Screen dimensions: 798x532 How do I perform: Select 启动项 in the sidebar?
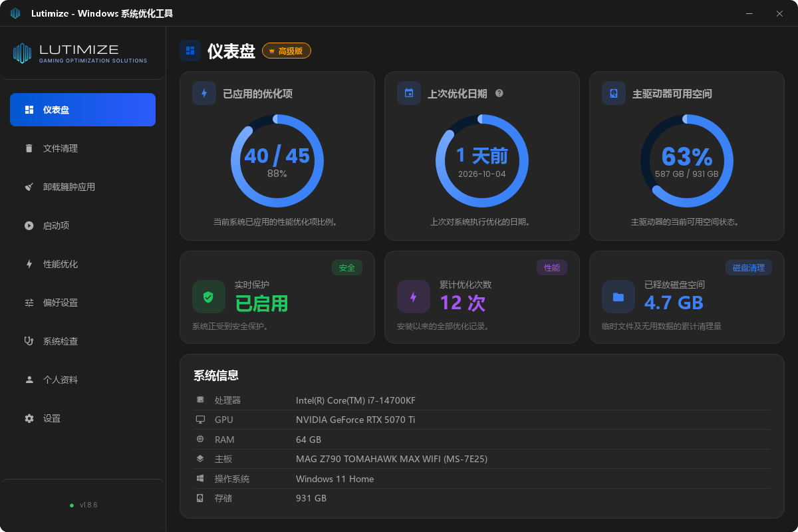pyautogui.click(x=82, y=225)
